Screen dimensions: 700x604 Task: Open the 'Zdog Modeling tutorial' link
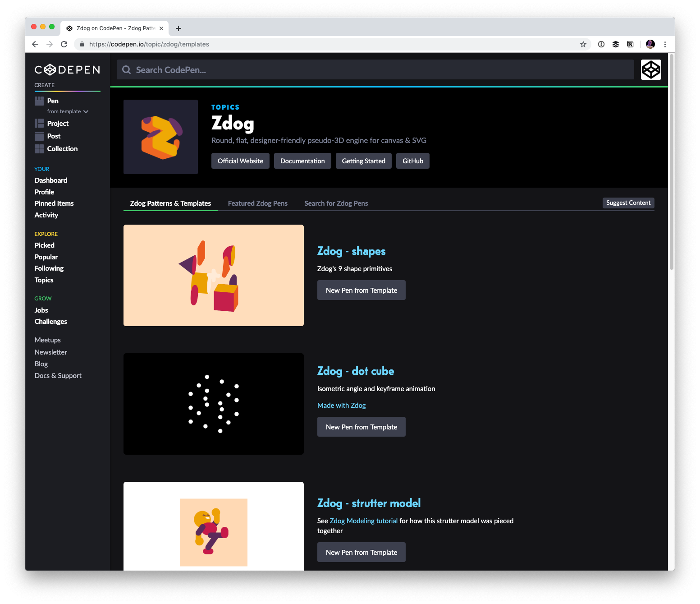click(x=364, y=521)
